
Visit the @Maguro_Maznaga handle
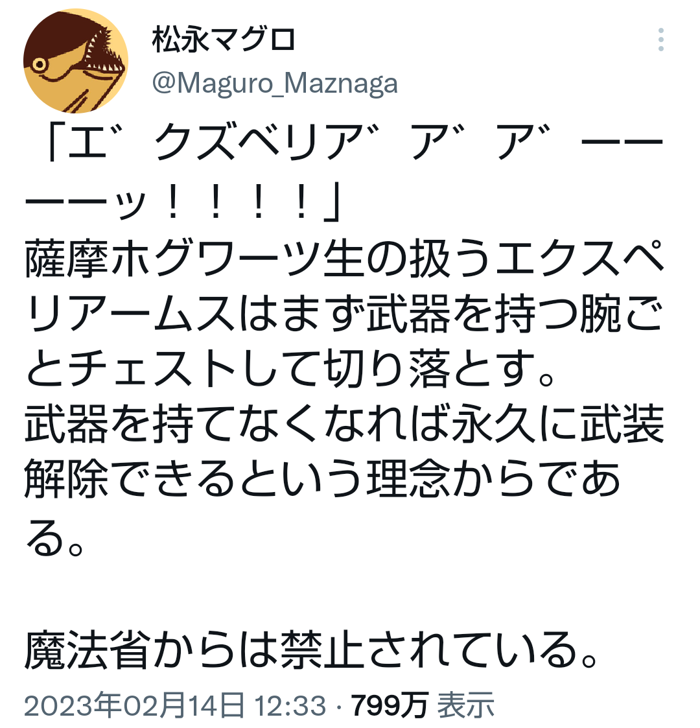point(275,84)
